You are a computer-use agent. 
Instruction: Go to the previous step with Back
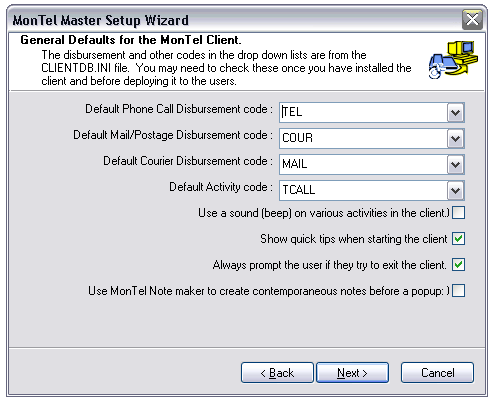coord(277,373)
